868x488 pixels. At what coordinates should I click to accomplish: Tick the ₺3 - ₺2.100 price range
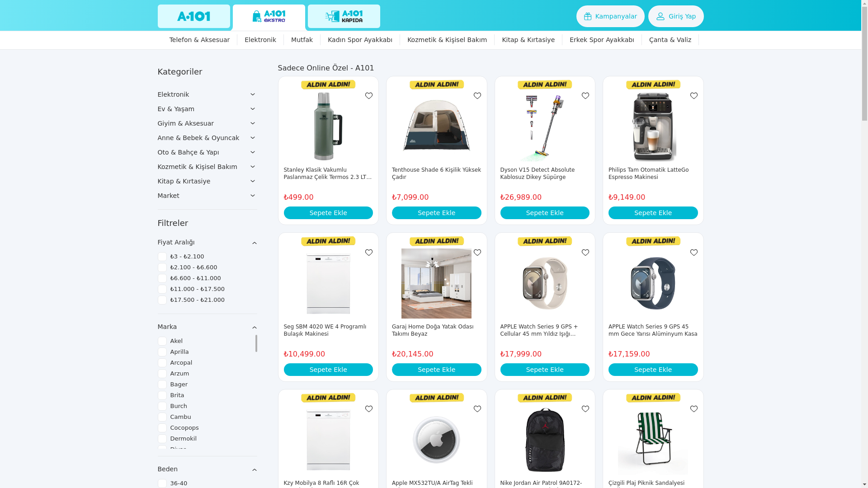[x=162, y=257]
